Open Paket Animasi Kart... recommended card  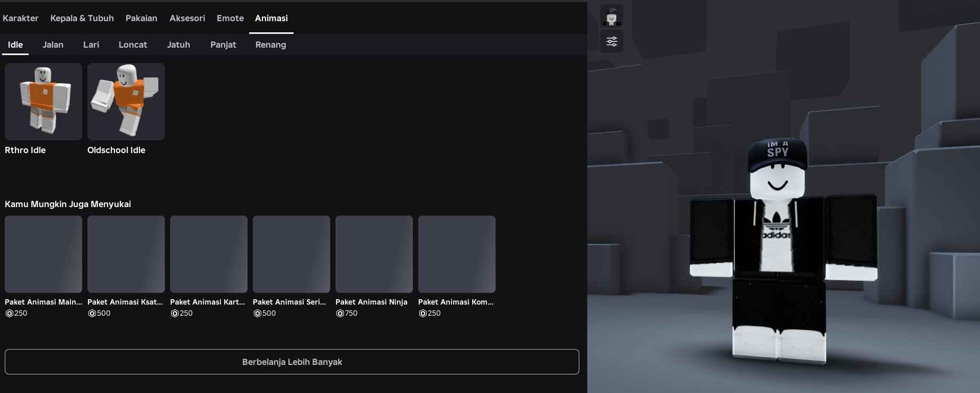[x=209, y=254]
